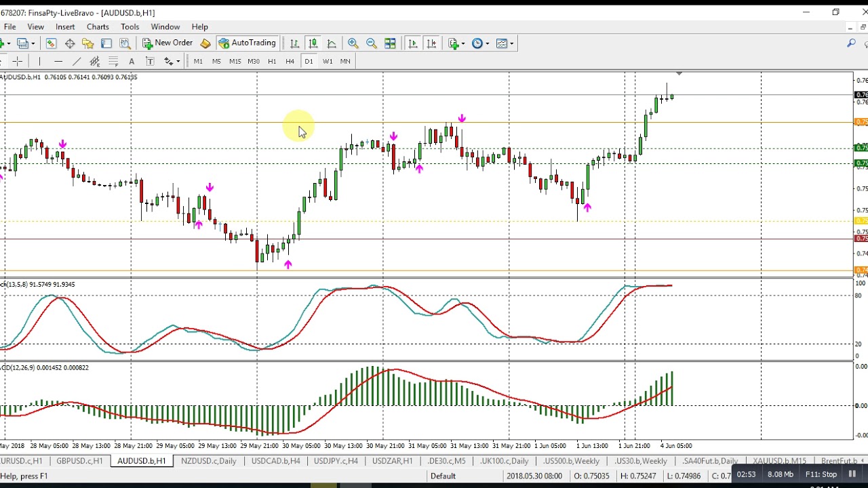868x488 pixels.
Task: Zoom out of the chart
Action: 371,43
